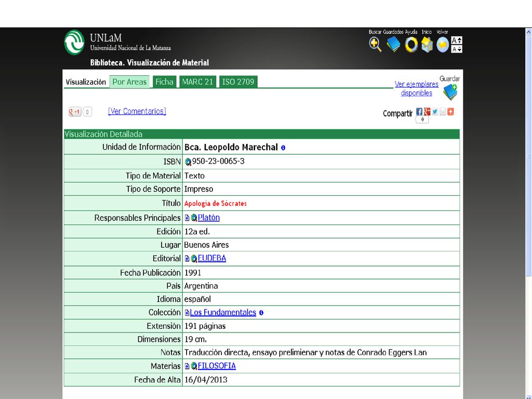Click the ISBN value 950-23-0065-3

(x=218, y=161)
